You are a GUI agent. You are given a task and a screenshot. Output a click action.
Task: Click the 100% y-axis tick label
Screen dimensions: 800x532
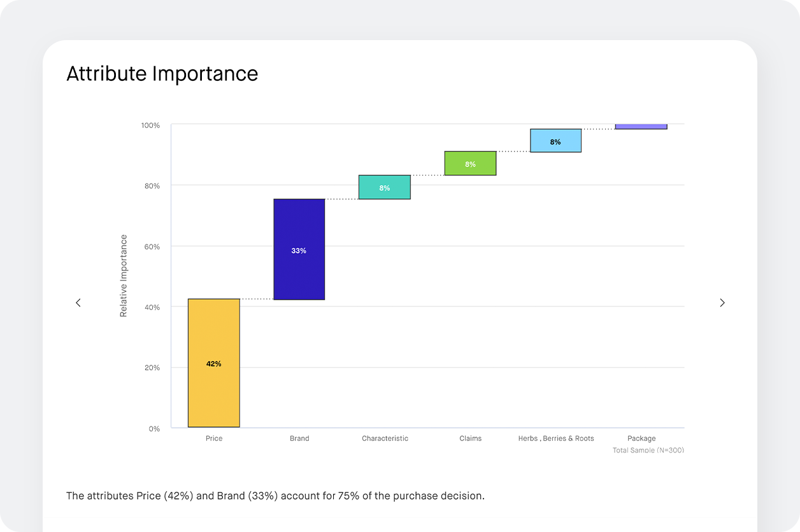150,126
